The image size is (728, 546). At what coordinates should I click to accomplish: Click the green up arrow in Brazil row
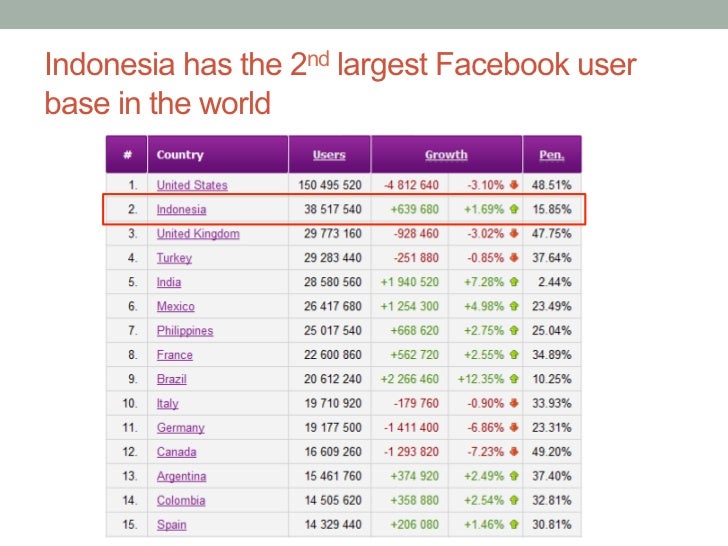pos(514,378)
